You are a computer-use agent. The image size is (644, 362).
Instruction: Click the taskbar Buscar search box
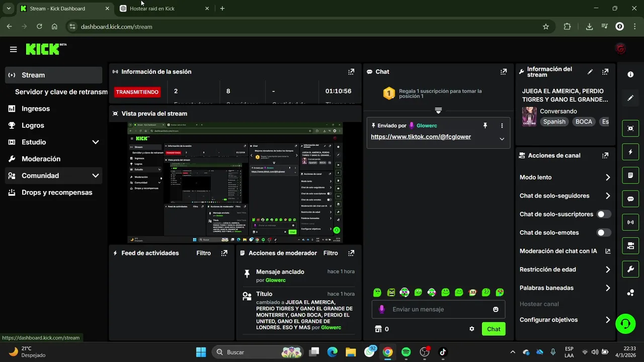pyautogui.click(x=258, y=352)
